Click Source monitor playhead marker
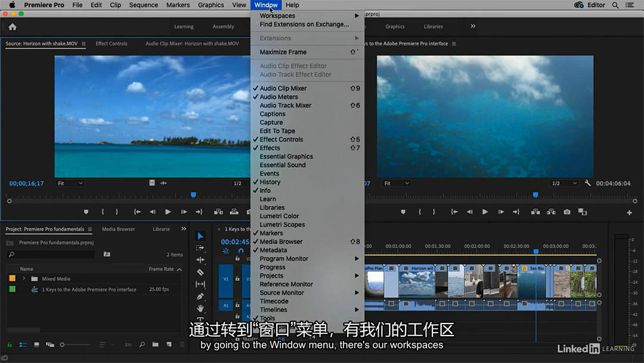Viewport: 644px width, 363px height. (x=193, y=195)
